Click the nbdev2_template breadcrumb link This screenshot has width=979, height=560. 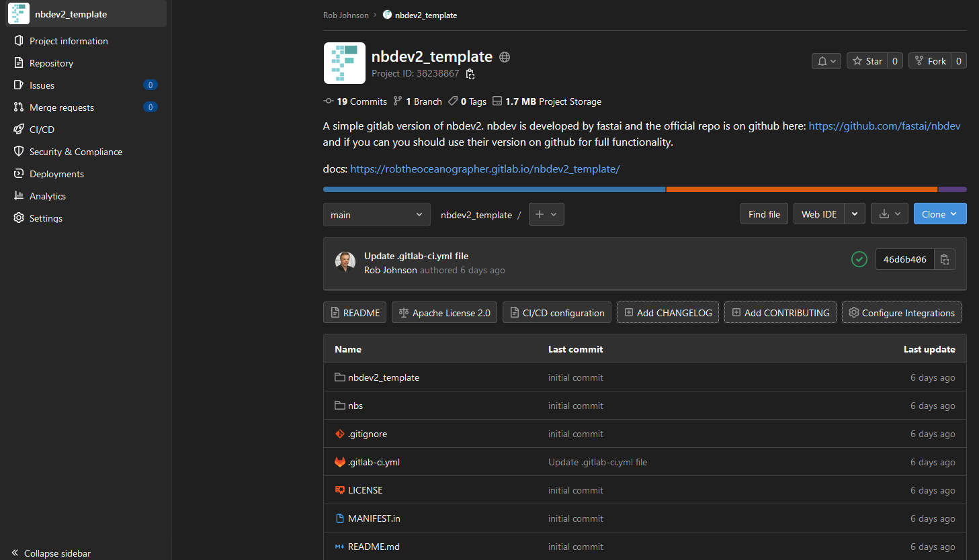pos(426,15)
